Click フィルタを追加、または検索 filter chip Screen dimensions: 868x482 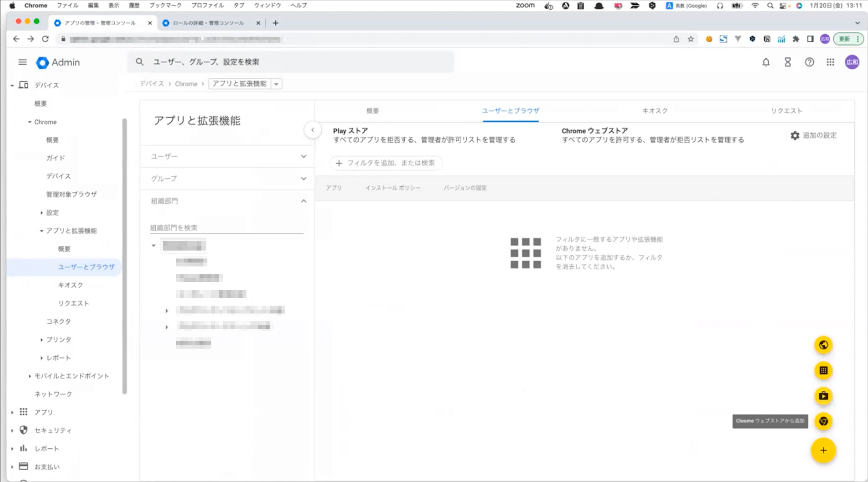(x=385, y=163)
